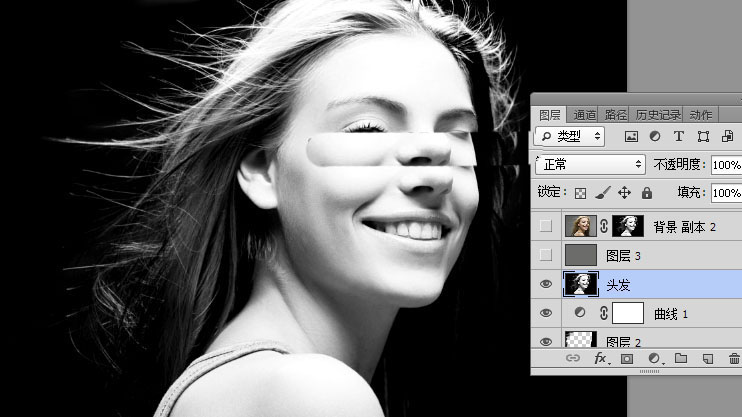Lock layer position icon
This screenshot has height=417, width=742.
coord(624,193)
